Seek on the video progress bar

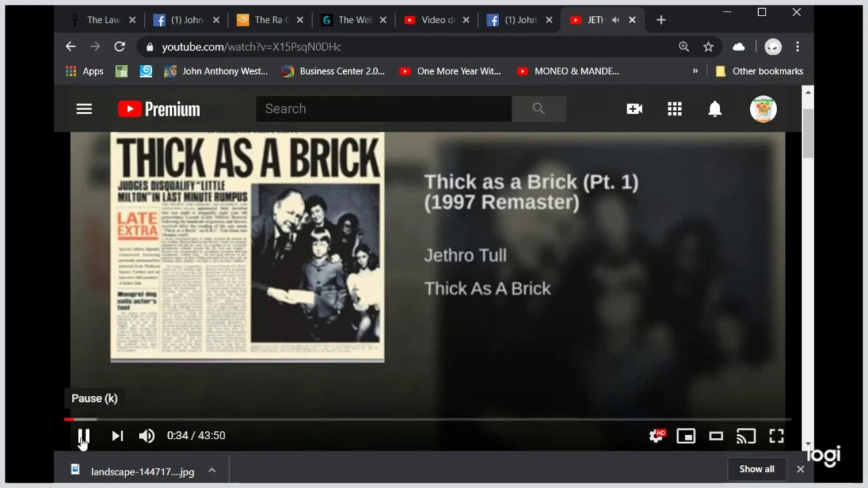click(x=427, y=420)
